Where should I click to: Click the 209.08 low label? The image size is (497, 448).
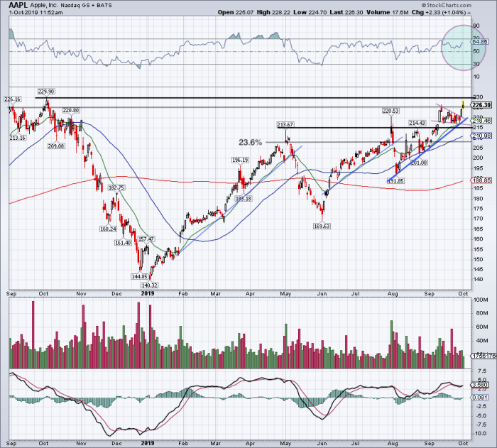coord(56,146)
